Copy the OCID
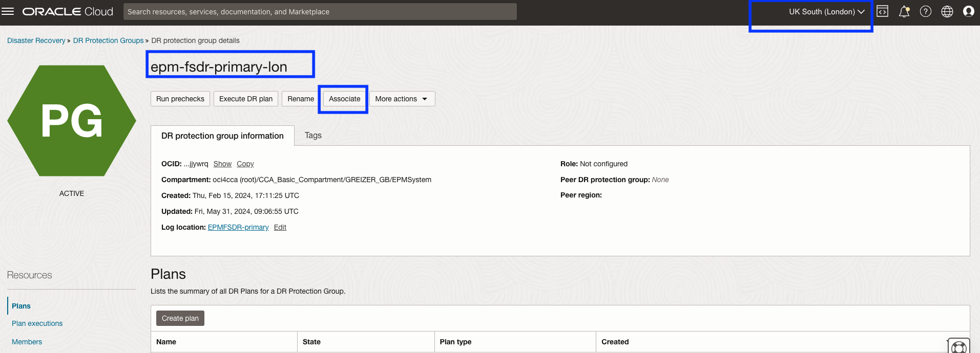 (x=245, y=164)
